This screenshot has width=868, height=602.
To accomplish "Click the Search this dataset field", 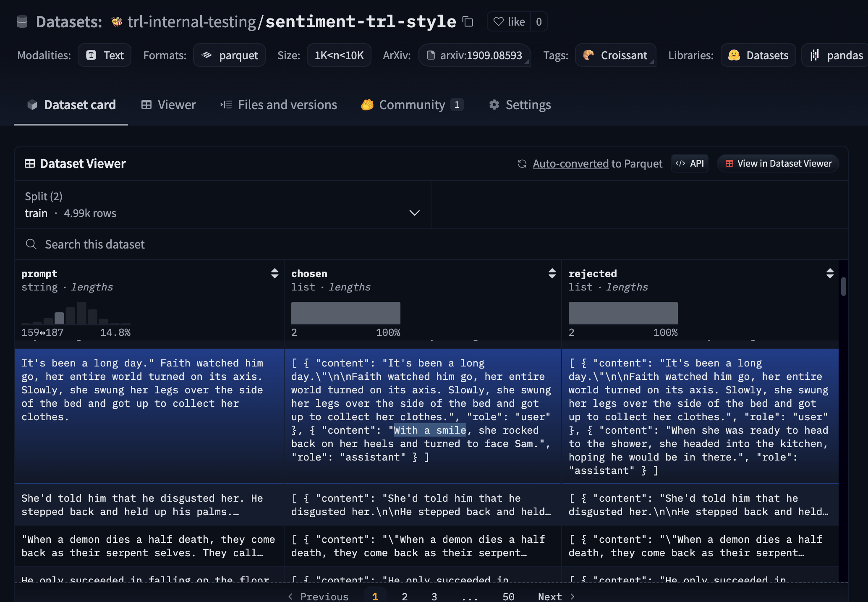I will tap(431, 244).
